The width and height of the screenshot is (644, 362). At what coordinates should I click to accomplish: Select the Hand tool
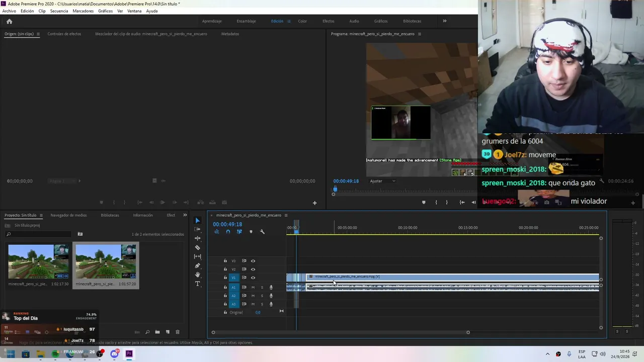(x=197, y=275)
